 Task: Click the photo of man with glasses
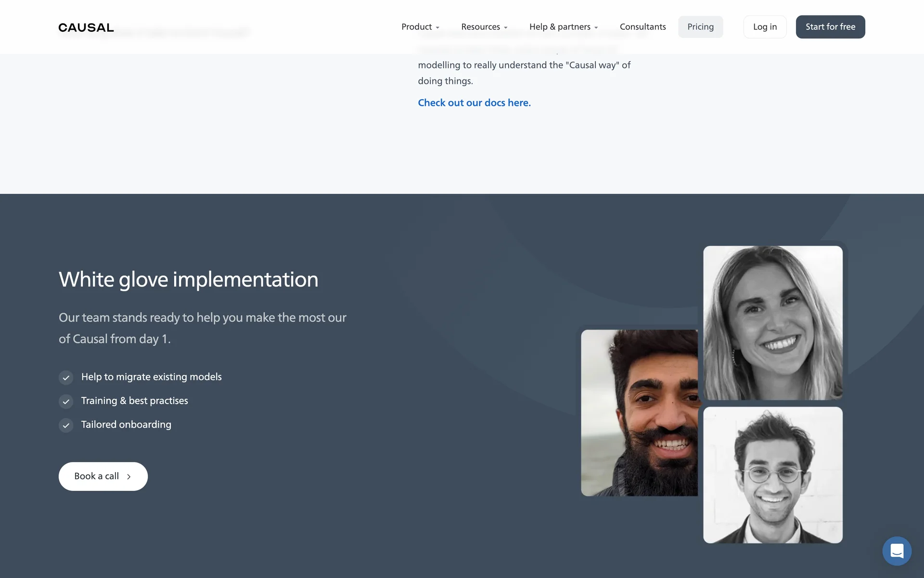coord(772,475)
